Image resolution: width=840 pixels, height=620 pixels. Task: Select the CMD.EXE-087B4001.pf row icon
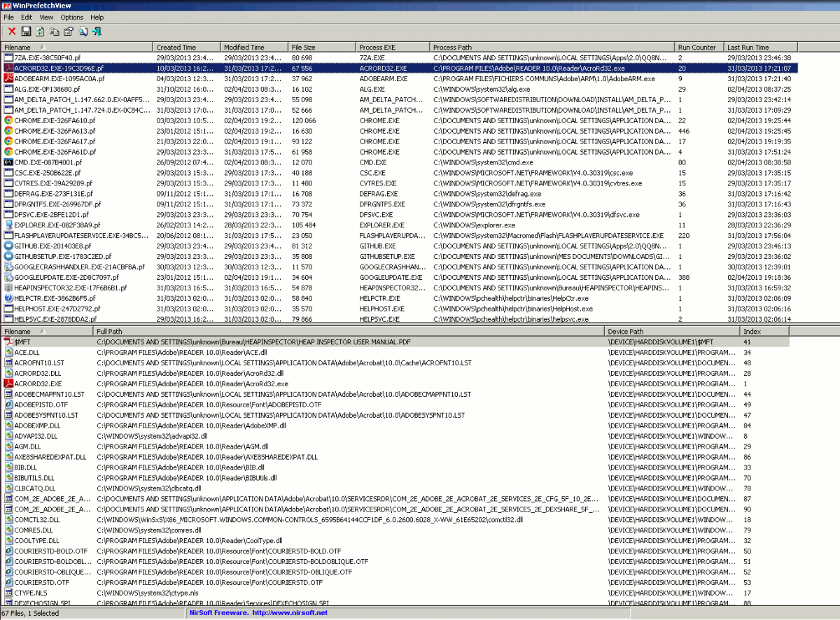[x=8, y=162]
